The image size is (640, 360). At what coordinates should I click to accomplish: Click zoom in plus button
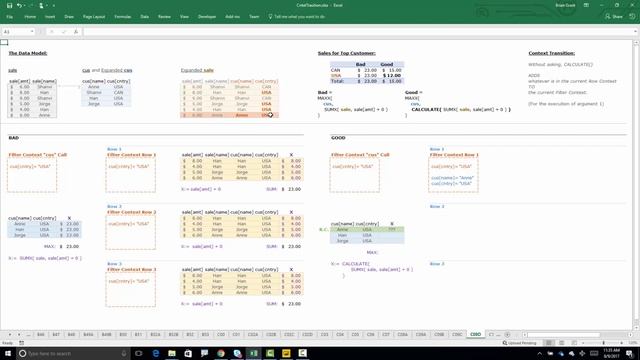click(622, 343)
